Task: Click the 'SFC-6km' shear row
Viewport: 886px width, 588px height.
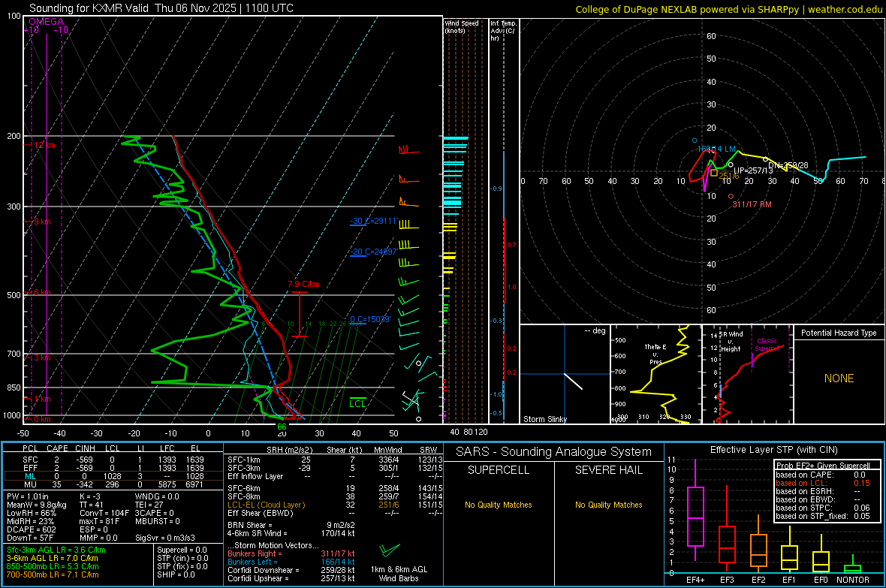Action: (335, 488)
